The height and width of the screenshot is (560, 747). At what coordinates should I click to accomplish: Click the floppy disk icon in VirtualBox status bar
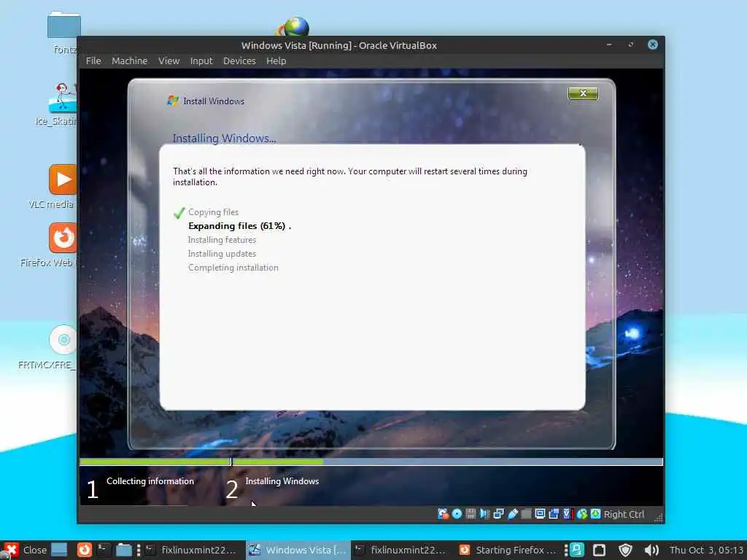(471, 514)
